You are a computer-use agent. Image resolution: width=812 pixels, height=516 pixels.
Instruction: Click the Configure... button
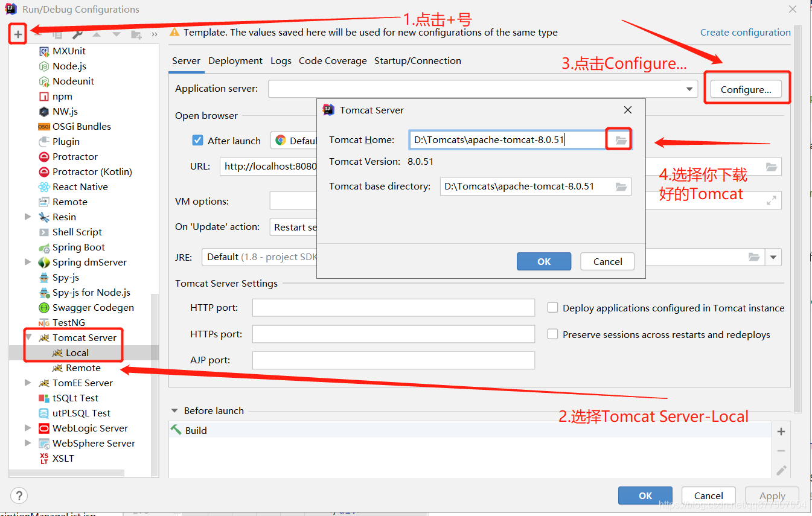[746, 89]
